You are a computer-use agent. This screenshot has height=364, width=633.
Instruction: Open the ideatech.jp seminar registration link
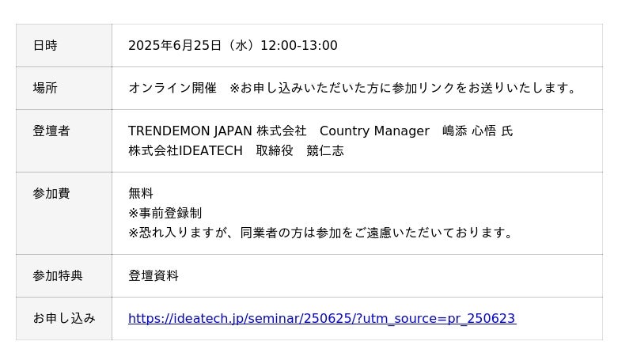(x=321, y=318)
